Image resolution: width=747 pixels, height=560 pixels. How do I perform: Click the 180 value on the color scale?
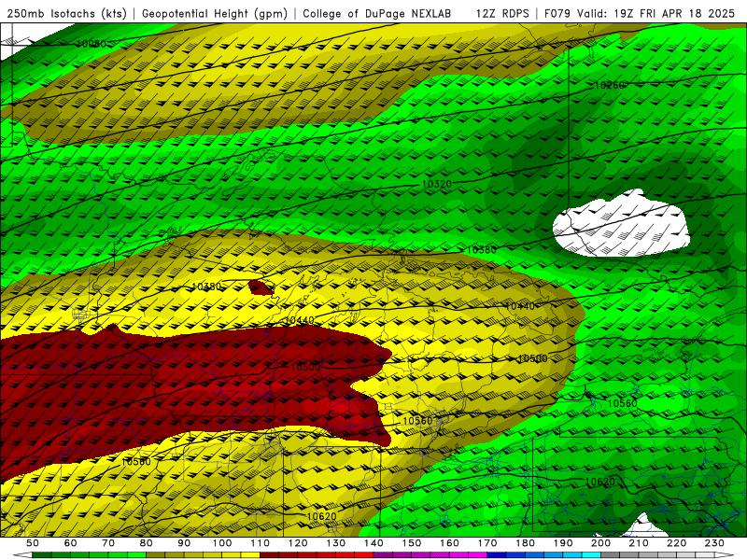point(525,543)
